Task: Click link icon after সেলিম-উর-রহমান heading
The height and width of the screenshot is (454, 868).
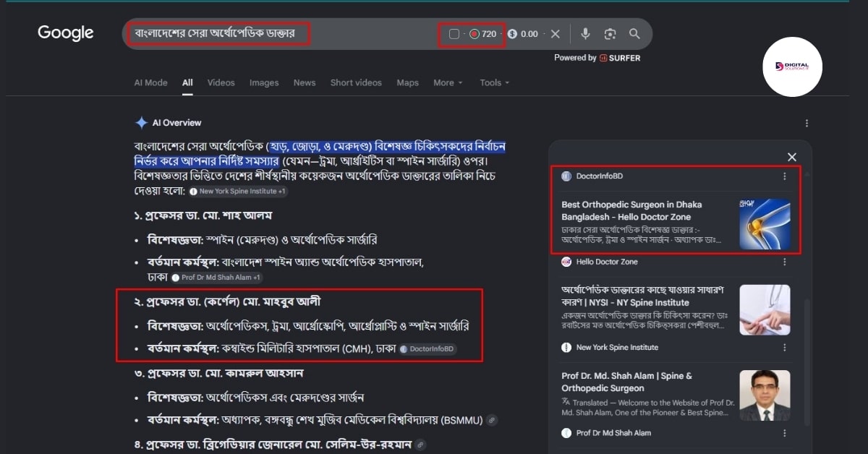Action: [420, 445]
